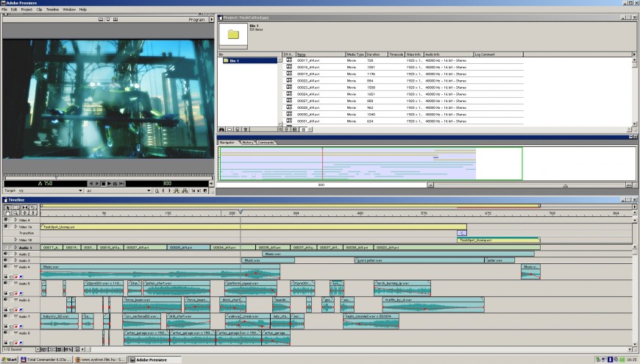640x364 pixels.
Task: Click the Find binoculars icon in Project window
Action: (x=221, y=129)
